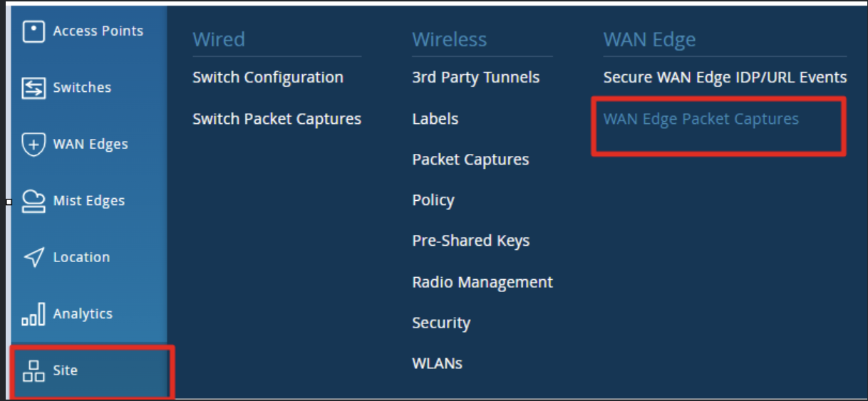
Task: Click the Site squares icon
Action: [33, 370]
